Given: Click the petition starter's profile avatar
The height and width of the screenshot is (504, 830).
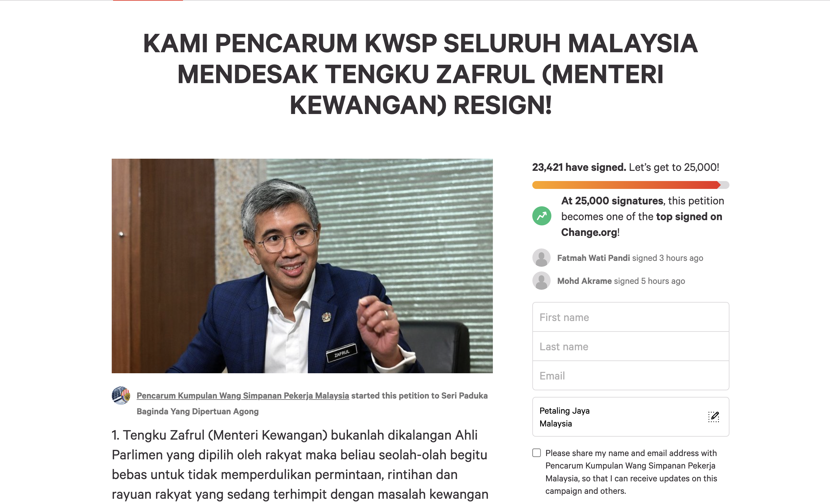Looking at the screenshot, I should coord(121,396).
